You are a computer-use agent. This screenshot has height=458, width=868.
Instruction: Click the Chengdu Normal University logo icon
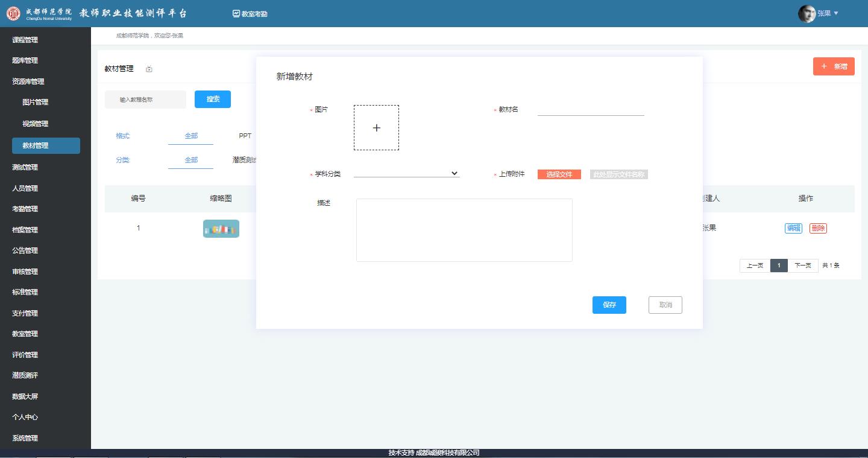click(13, 13)
